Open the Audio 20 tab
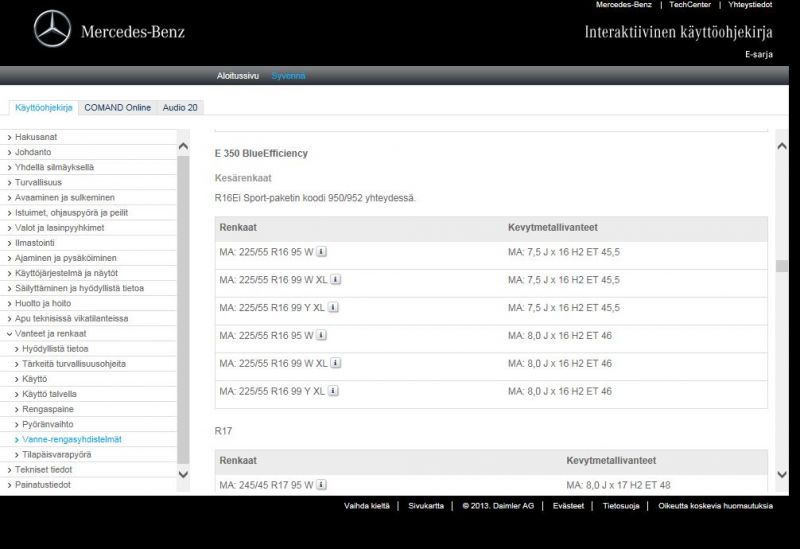Viewport: 800px width, 549px height. (180, 107)
